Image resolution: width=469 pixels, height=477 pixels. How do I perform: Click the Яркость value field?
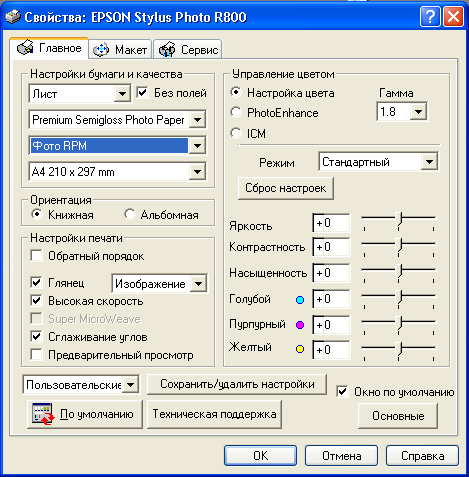tap(331, 223)
